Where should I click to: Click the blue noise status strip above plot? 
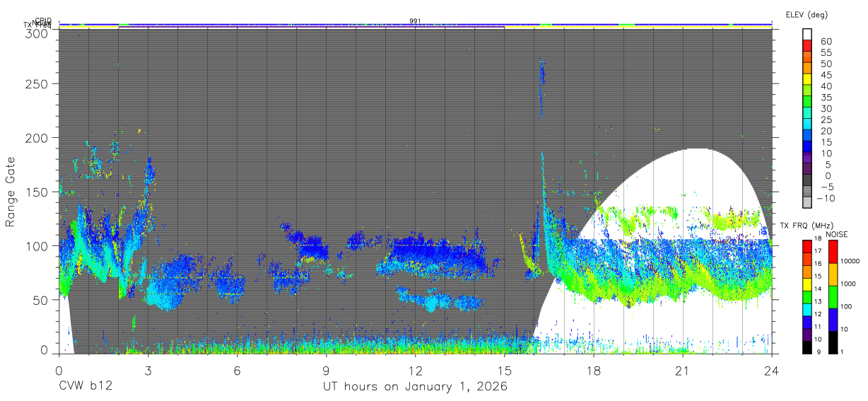(415, 25)
